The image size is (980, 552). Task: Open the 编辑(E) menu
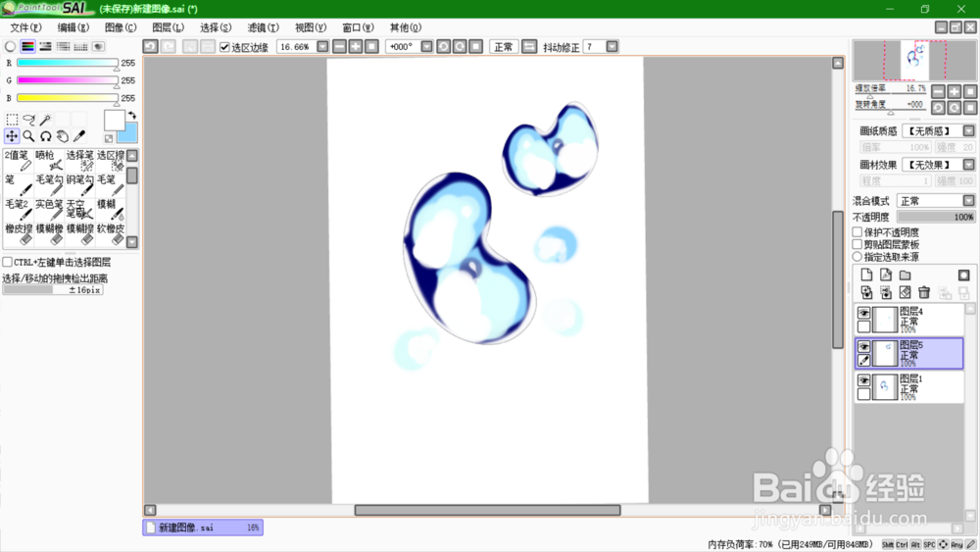(73, 27)
